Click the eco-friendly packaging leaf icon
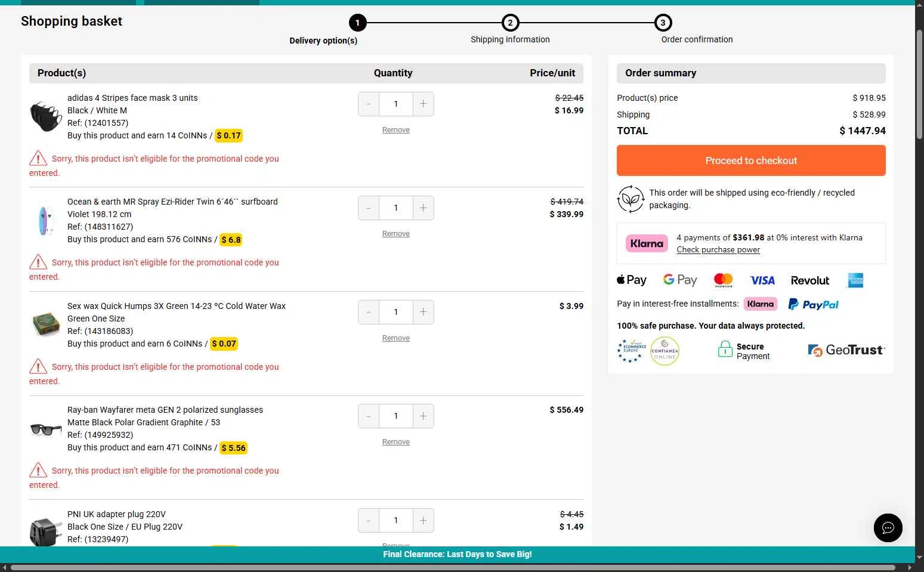 point(631,199)
